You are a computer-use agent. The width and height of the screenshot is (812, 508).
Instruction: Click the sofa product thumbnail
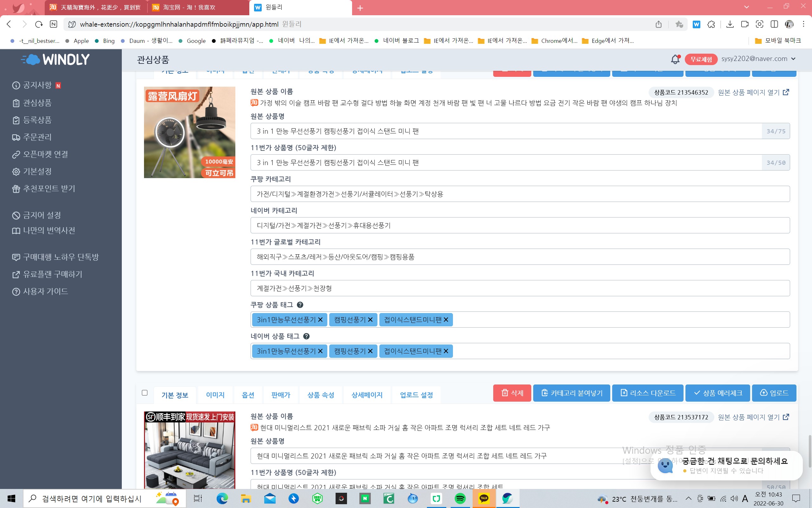point(190,450)
